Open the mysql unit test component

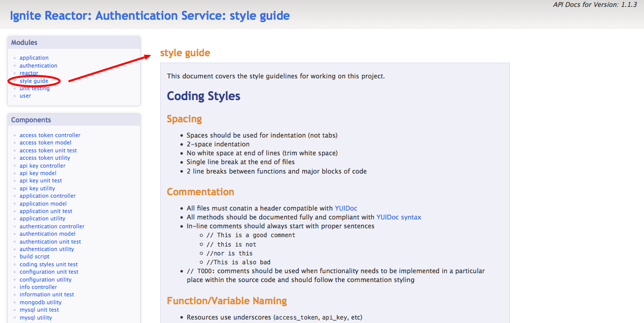(x=39, y=309)
